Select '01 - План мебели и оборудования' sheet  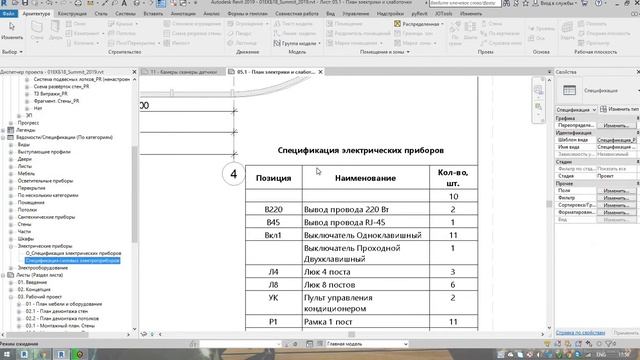(64, 304)
